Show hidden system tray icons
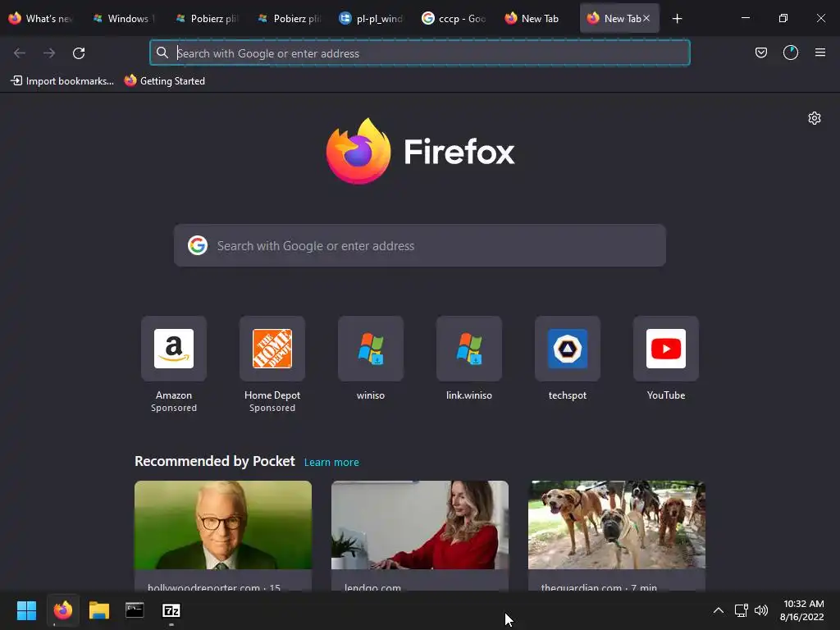Screen dimensions: 840x630 (719, 610)
